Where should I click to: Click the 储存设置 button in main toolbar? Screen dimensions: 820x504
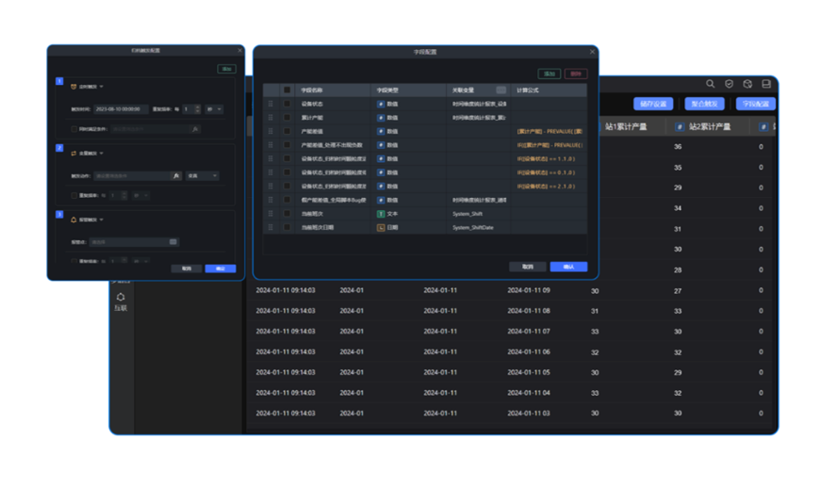652,104
